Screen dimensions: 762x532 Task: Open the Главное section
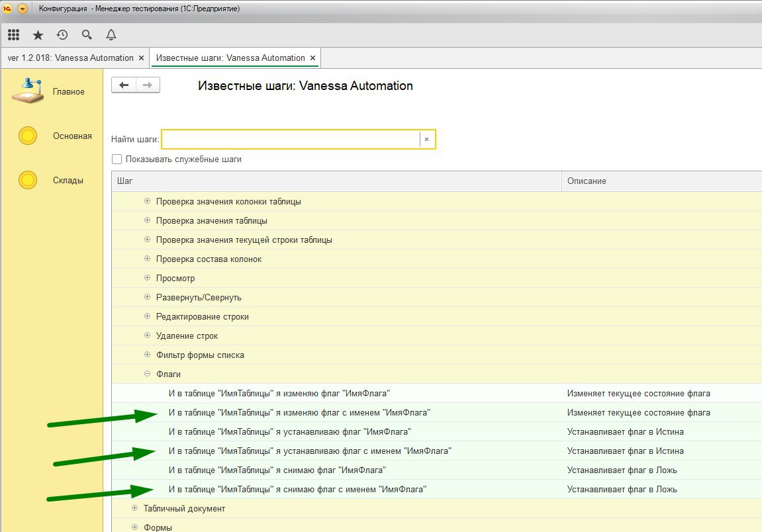pos(69,91)
